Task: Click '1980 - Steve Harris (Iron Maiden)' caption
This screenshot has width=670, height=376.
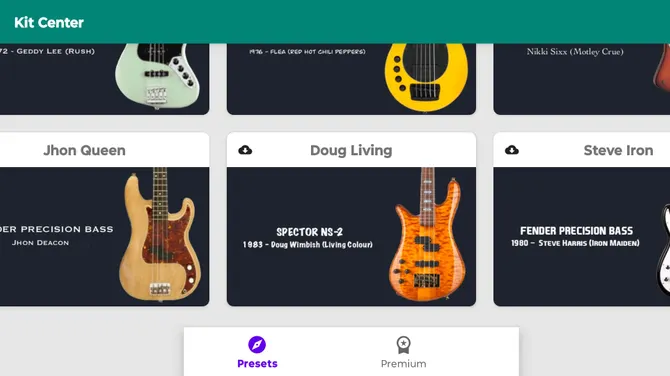Action: (x=576, y=243)
